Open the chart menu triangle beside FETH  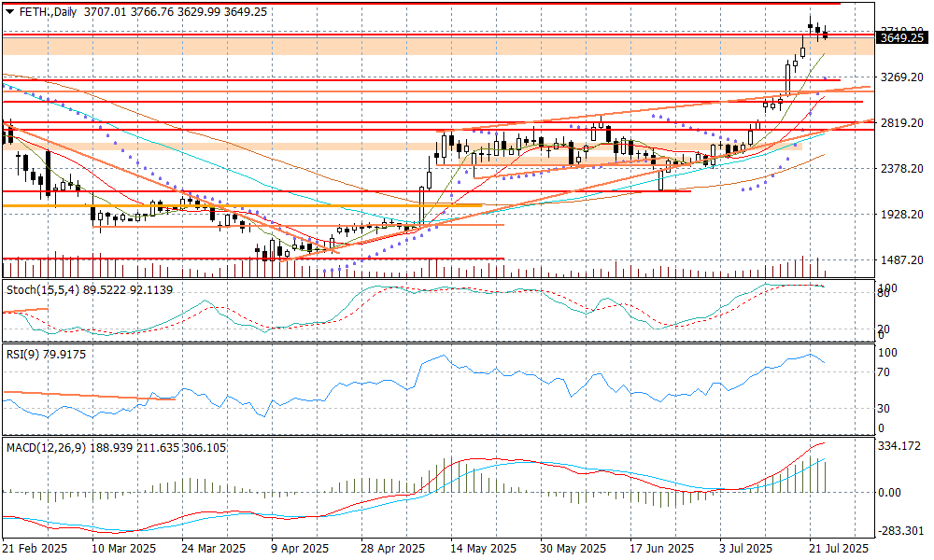[x=9, y=12]
